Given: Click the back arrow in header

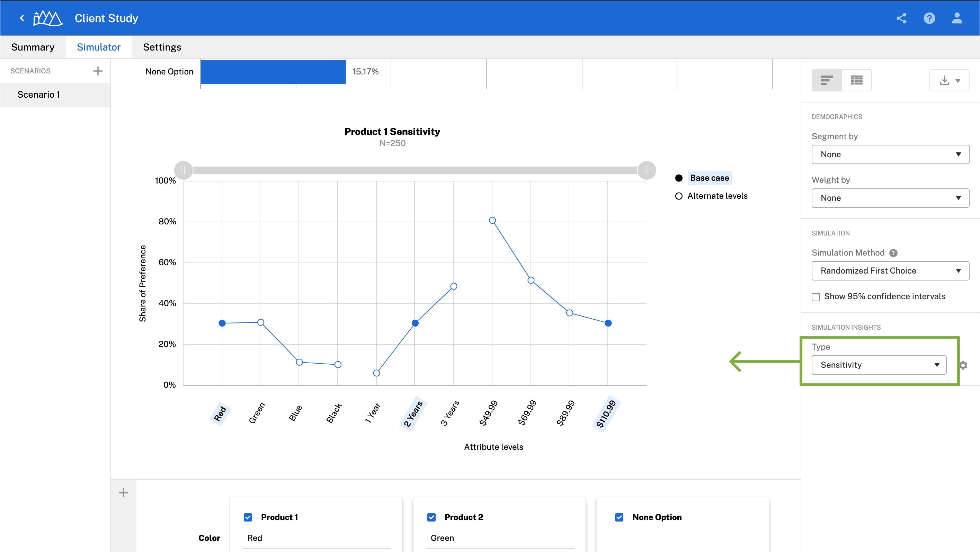Looking at the screenshot, I should point(22,18).
